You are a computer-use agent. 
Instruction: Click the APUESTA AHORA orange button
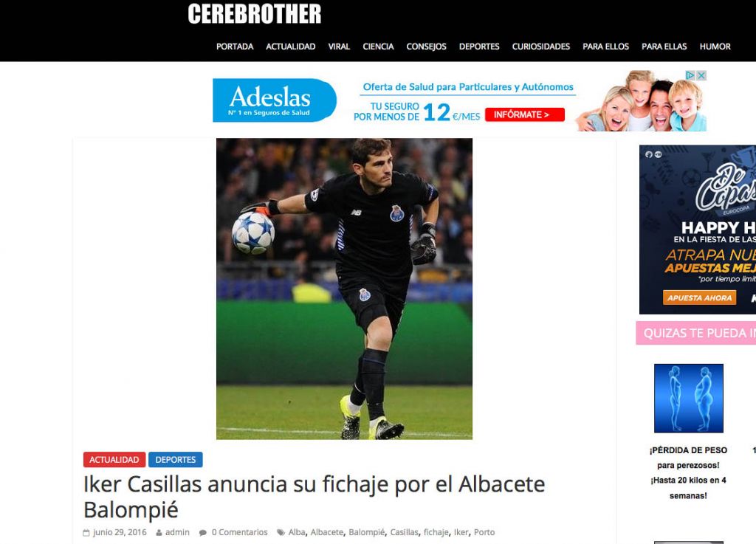[x=700, y=297]
